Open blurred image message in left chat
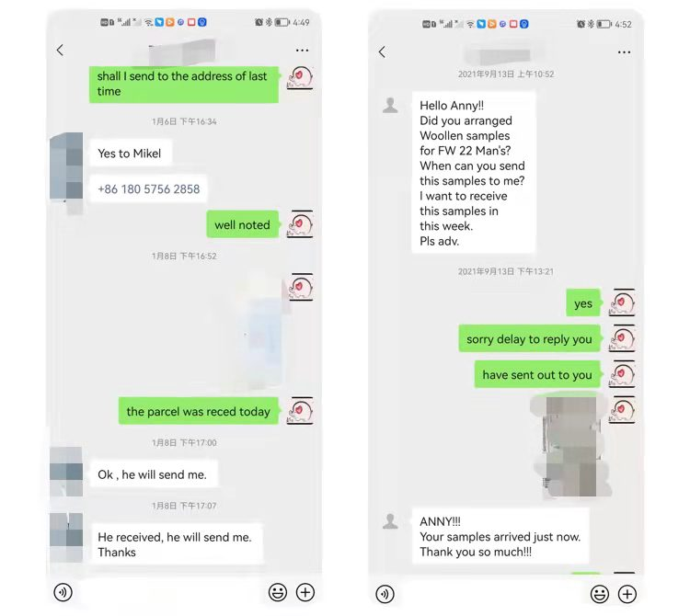This screenshot has width=690, height=616. click(x=250, y=332)
